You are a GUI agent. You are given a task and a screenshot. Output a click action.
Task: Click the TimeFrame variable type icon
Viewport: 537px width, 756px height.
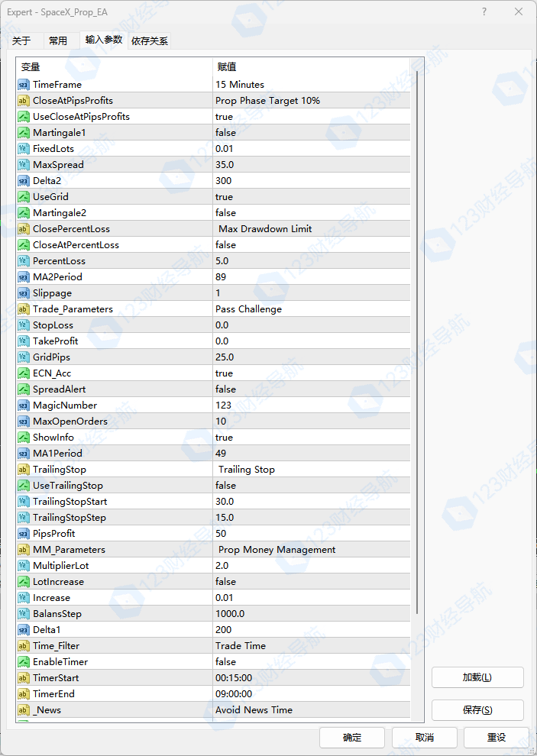point(23,85)
